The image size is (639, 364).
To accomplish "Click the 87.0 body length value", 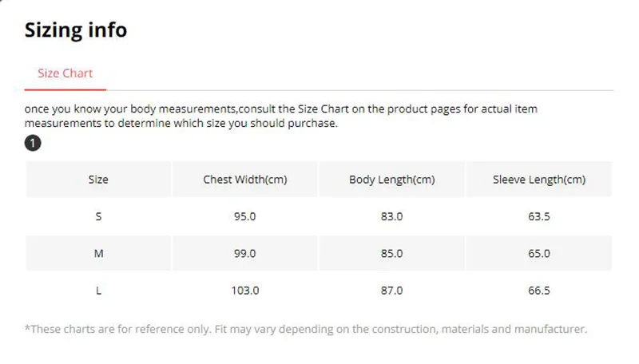I will [x=391, y=291].
